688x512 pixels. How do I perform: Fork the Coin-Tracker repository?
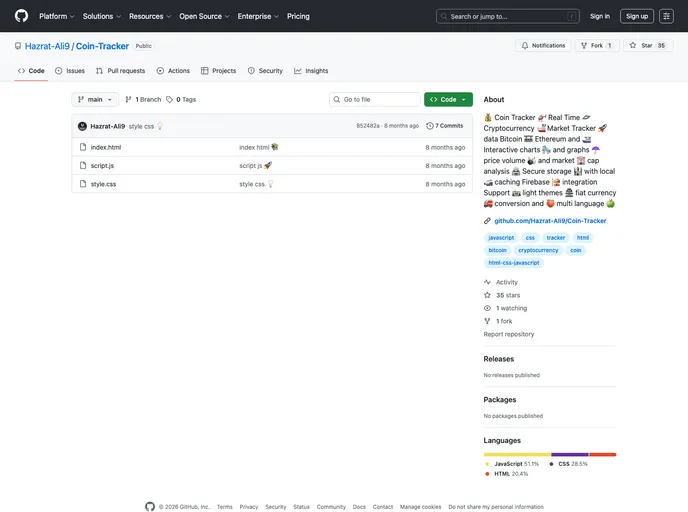[596, 46]
